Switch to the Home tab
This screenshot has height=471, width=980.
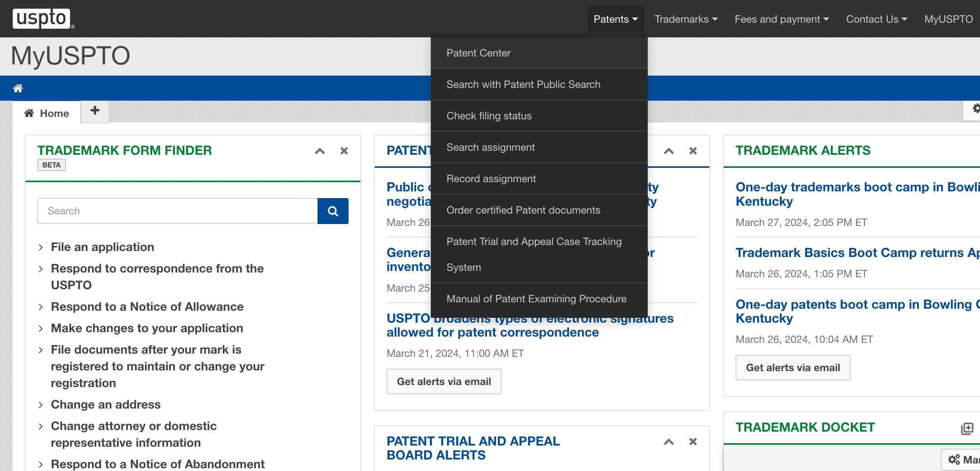click(x=47, y=113)
